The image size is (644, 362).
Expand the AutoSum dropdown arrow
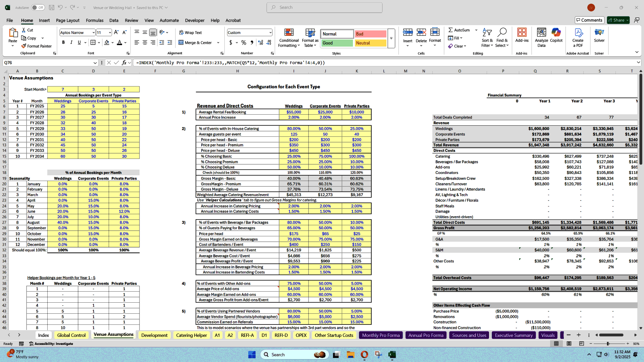tap(476, 30)
